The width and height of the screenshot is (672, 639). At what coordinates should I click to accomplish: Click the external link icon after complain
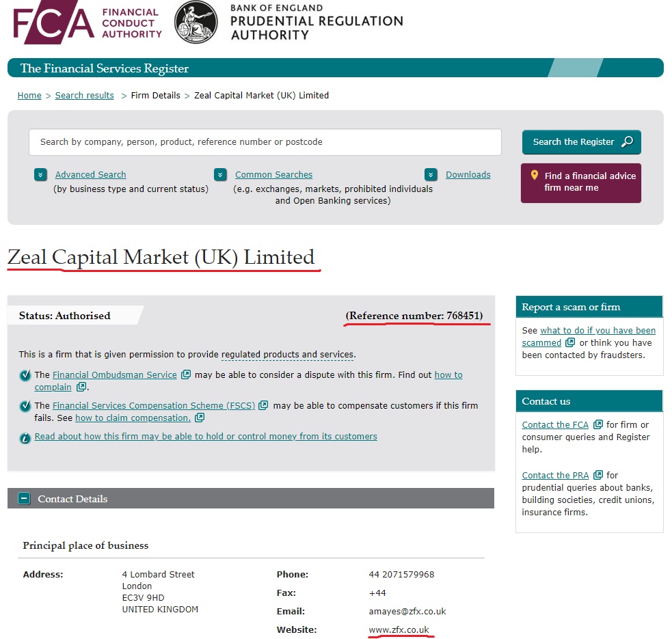click(x=81, y=387)
